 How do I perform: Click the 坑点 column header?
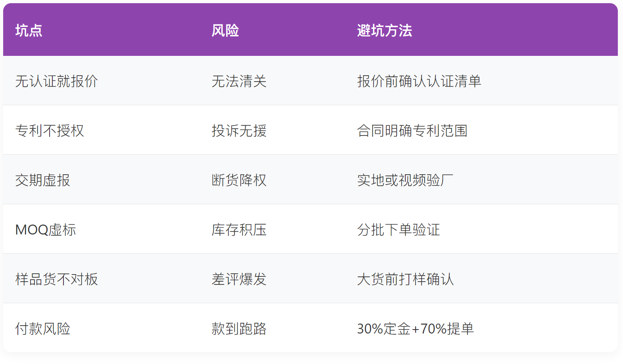tap(29, 30)
